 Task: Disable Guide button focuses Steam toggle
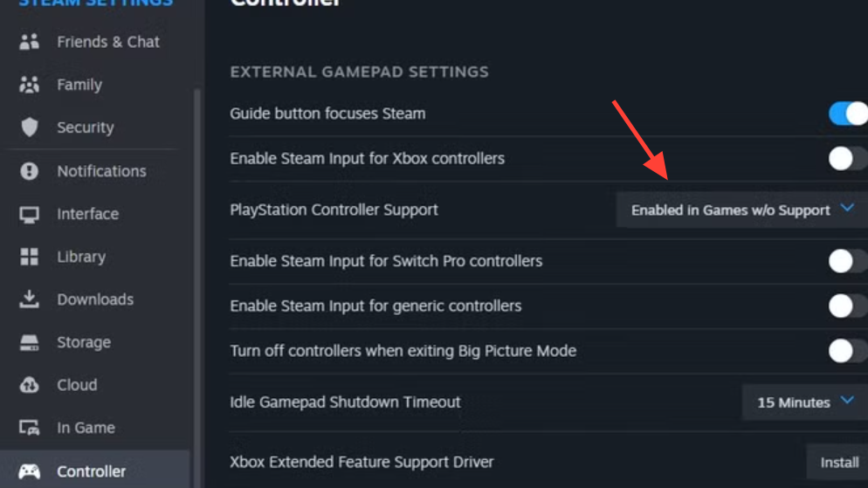coord(847,113)
